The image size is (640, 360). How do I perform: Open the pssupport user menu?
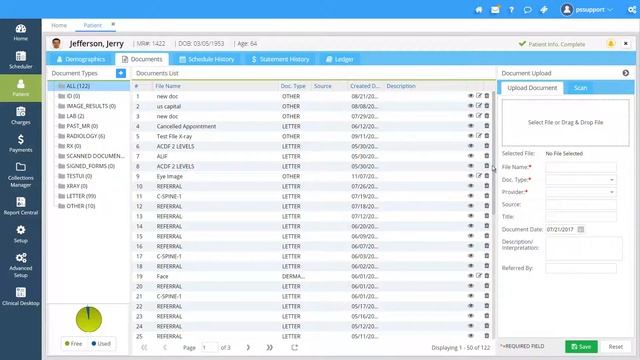(x=587, y=9)
